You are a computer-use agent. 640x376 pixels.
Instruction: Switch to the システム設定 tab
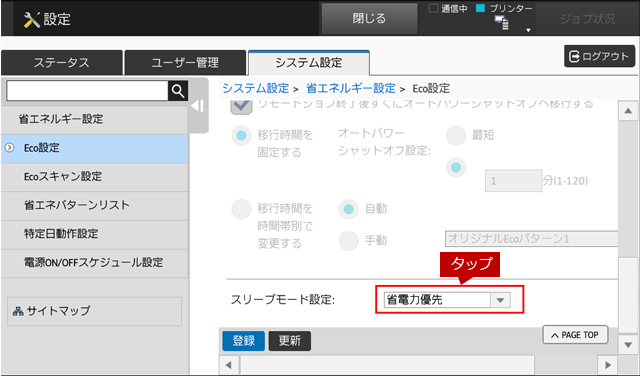coord(309,63)
